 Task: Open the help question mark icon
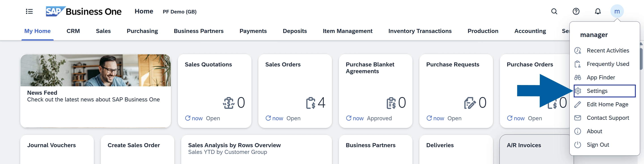pyautogui.click(x=576, y=11)
